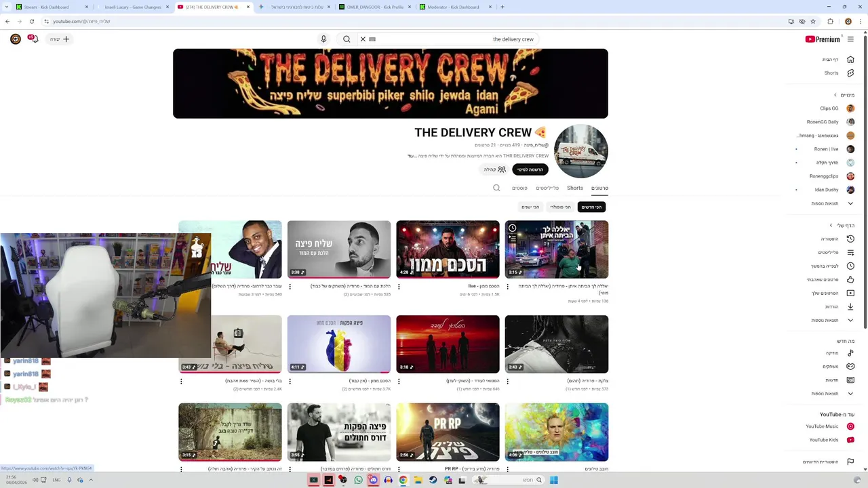Bookmark this page with the star icon

(x=813, y=21)
